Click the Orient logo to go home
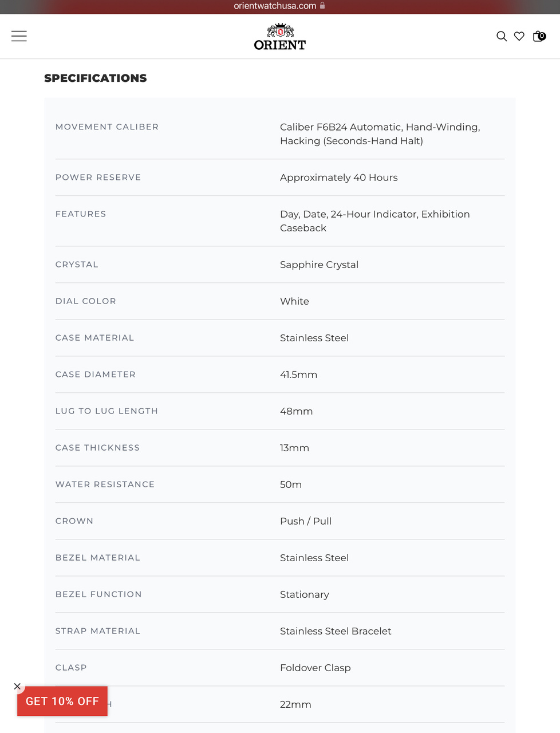Image resolution: width=560 pixels, height=733 pixels. pos(280,37)
